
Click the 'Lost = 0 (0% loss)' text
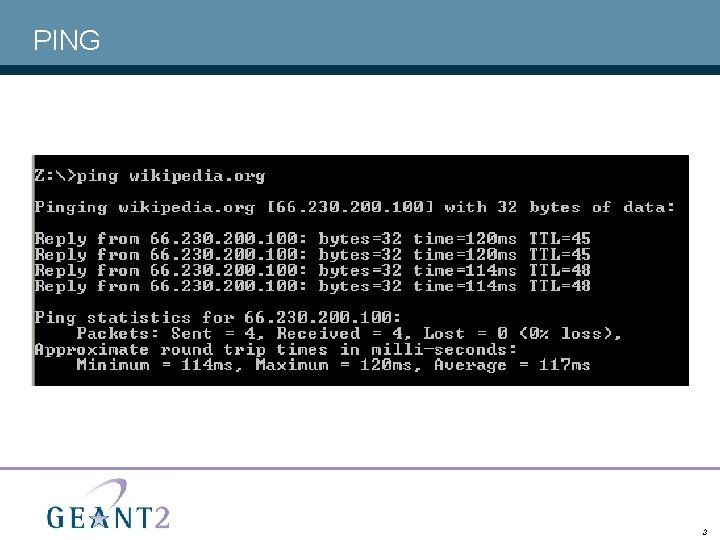pos(522,333)
